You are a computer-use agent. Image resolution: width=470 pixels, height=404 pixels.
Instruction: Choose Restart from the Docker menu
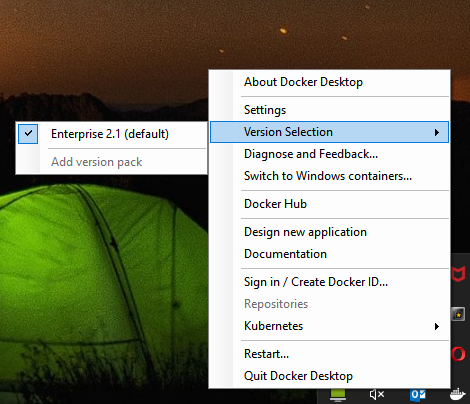pos(329,354)
